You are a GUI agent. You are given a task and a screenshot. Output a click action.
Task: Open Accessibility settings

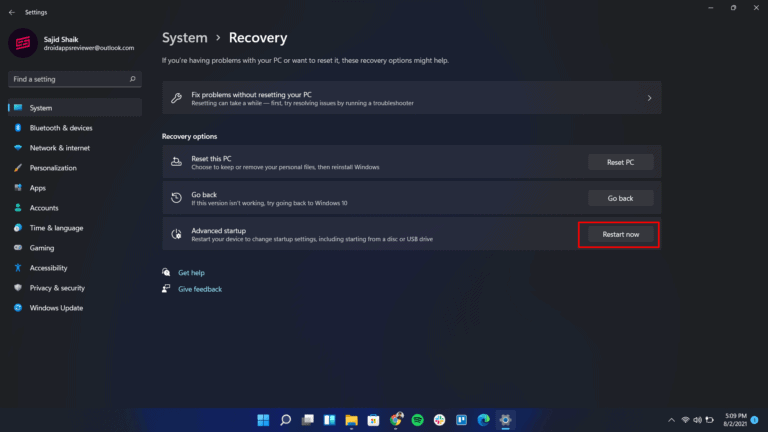click(75, 268)
